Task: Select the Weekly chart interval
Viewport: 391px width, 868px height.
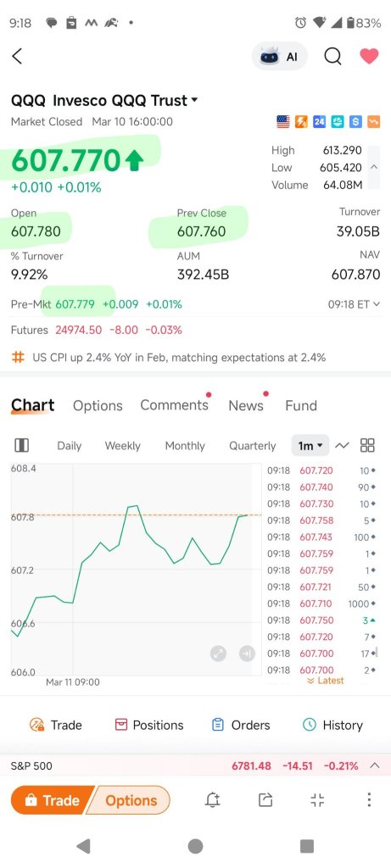Action: tap(122, 446)
